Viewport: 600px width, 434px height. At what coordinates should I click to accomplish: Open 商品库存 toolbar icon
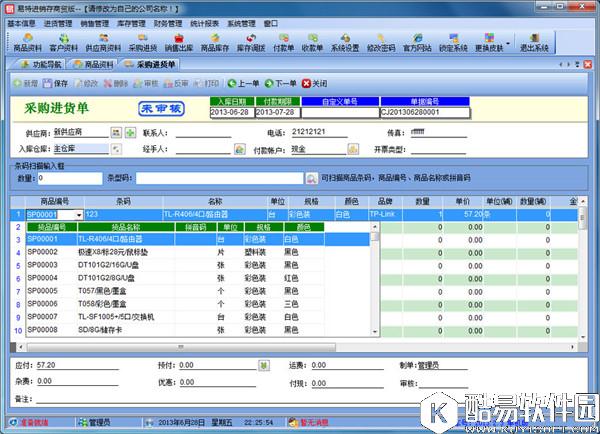[x=215, y=42]
